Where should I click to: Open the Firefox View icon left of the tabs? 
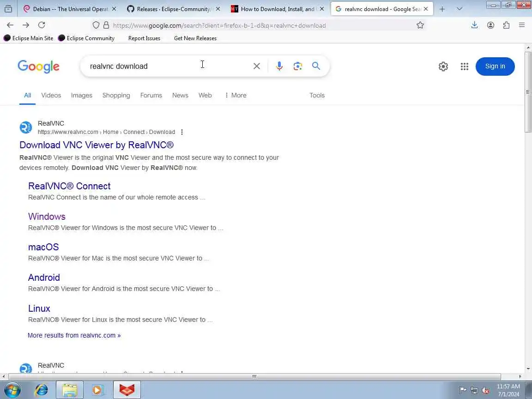click(x=8, y=9)
